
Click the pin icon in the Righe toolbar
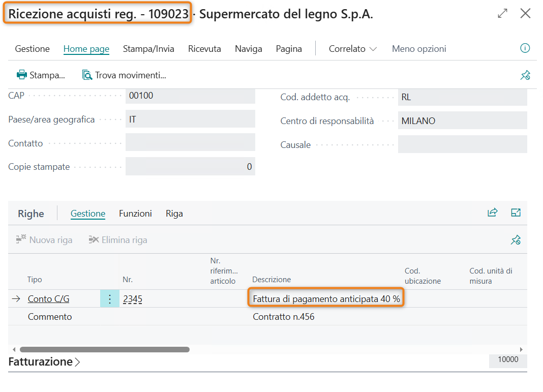tap(516, 240)
